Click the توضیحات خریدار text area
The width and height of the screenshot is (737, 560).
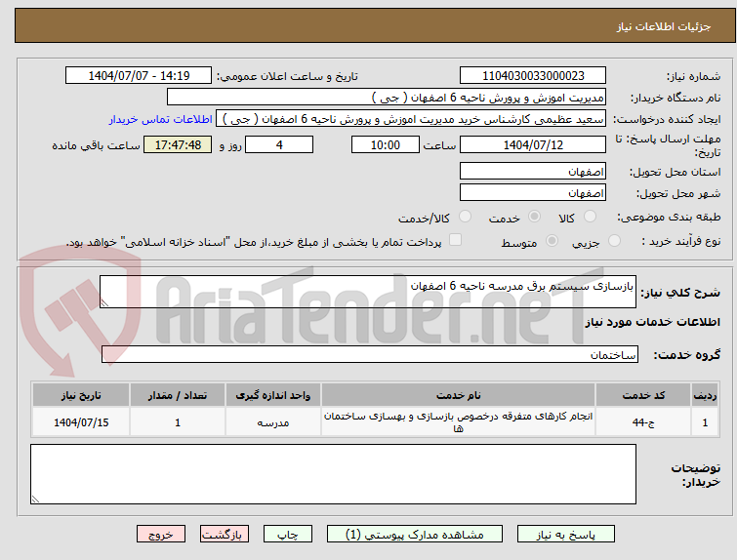point(333,474)
